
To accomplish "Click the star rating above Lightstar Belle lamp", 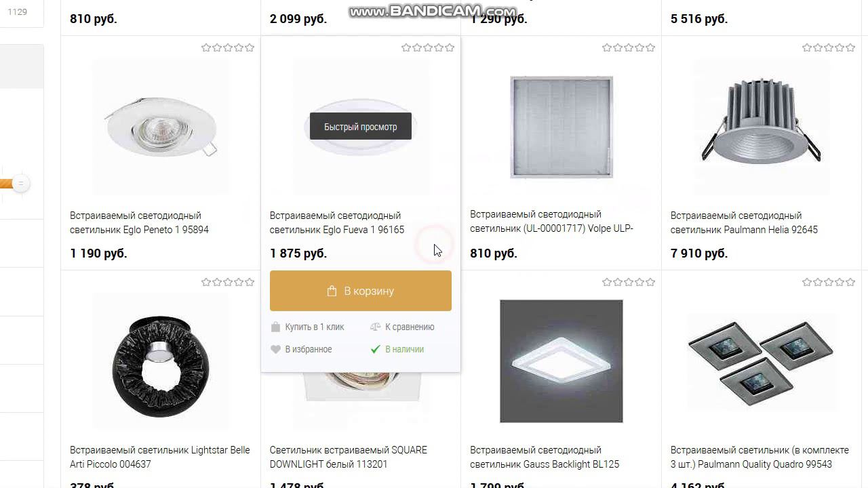I will tap(228, 282).
